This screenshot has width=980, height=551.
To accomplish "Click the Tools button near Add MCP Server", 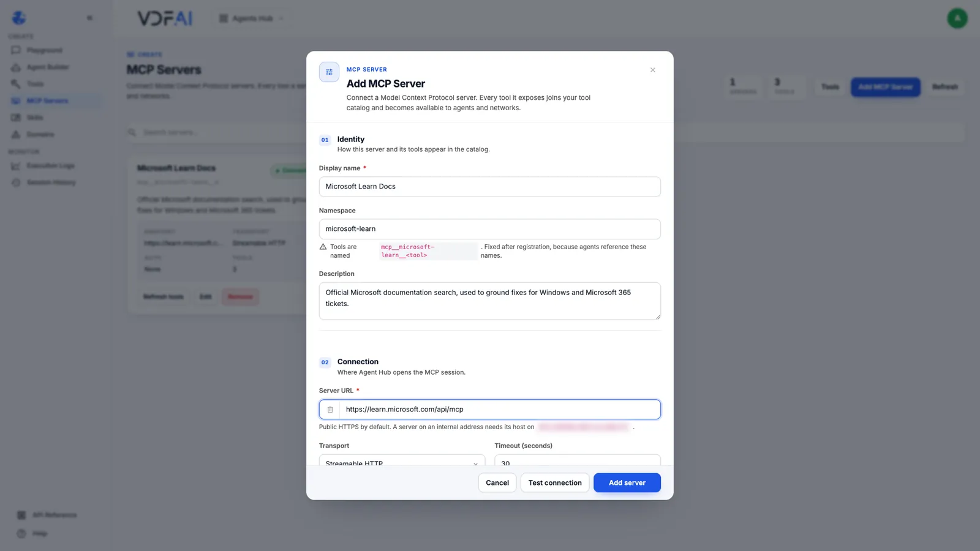I will click(830, 87).
